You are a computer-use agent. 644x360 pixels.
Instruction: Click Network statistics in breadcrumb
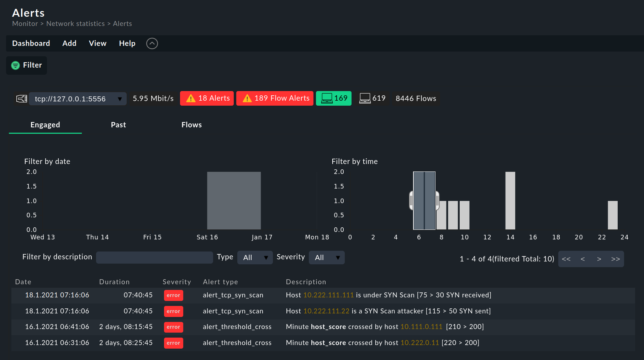pos(75,24)
